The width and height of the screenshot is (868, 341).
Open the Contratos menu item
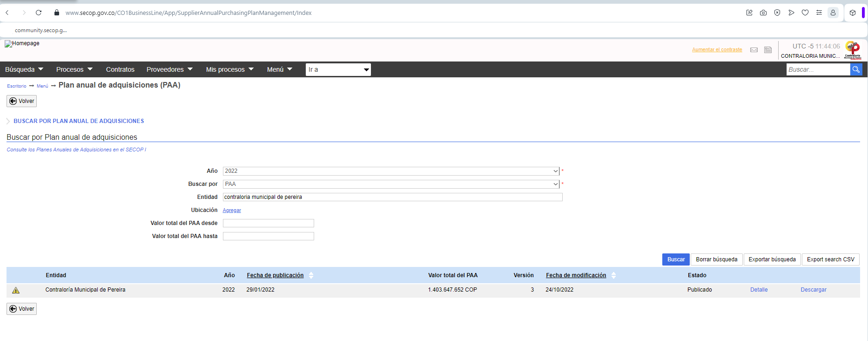pos(120,69)
